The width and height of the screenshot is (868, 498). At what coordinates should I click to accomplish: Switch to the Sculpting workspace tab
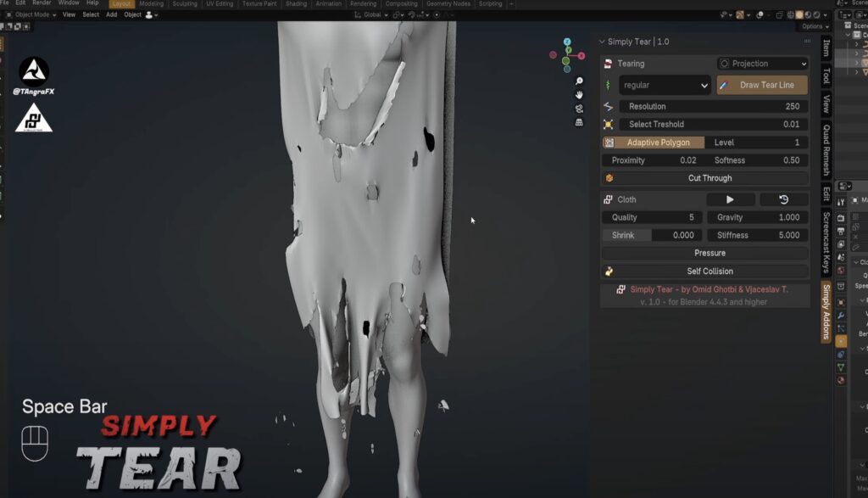coord(184,4)
